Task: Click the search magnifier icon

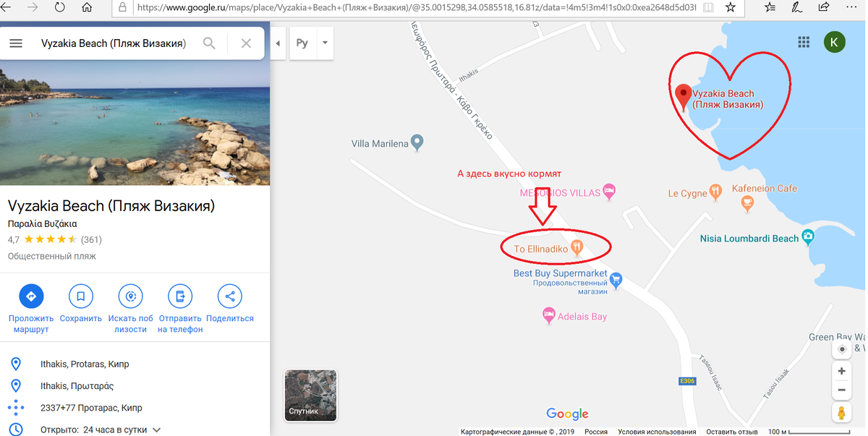Action: point(209,43)
